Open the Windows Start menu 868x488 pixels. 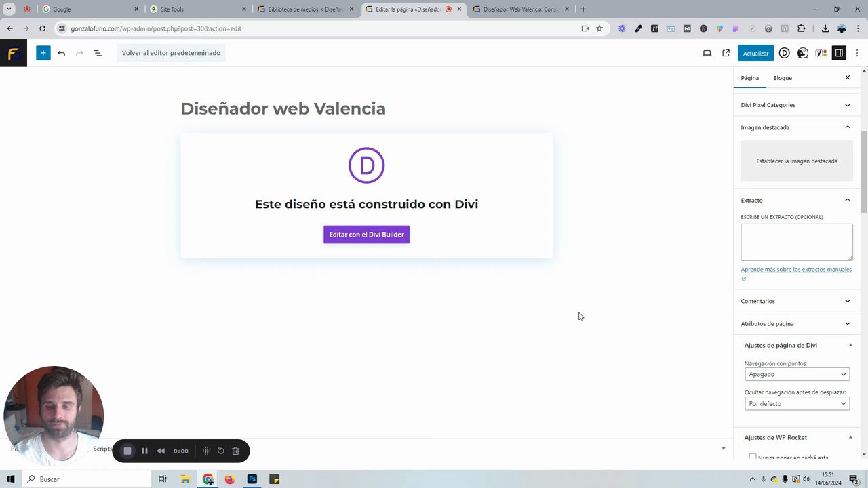pos(11,479)
